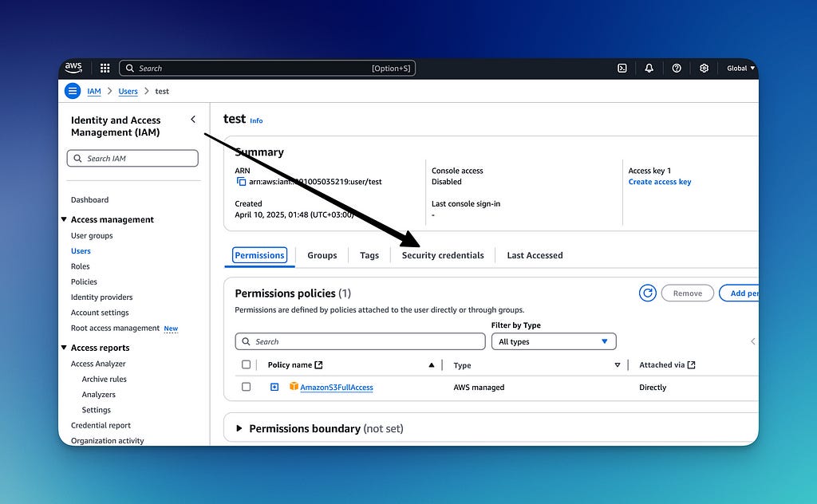Focus the policies Search field
This screenshot has width=817, height=504.
click(x=360, y=341)
